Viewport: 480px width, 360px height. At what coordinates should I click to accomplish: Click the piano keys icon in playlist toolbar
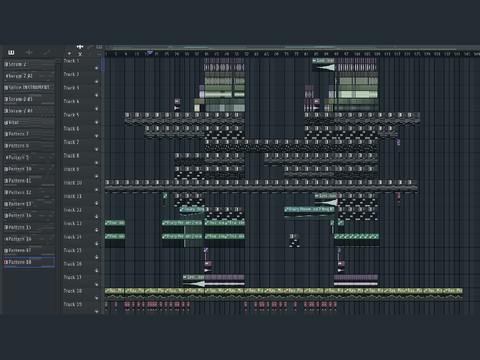tap(99, 47)
